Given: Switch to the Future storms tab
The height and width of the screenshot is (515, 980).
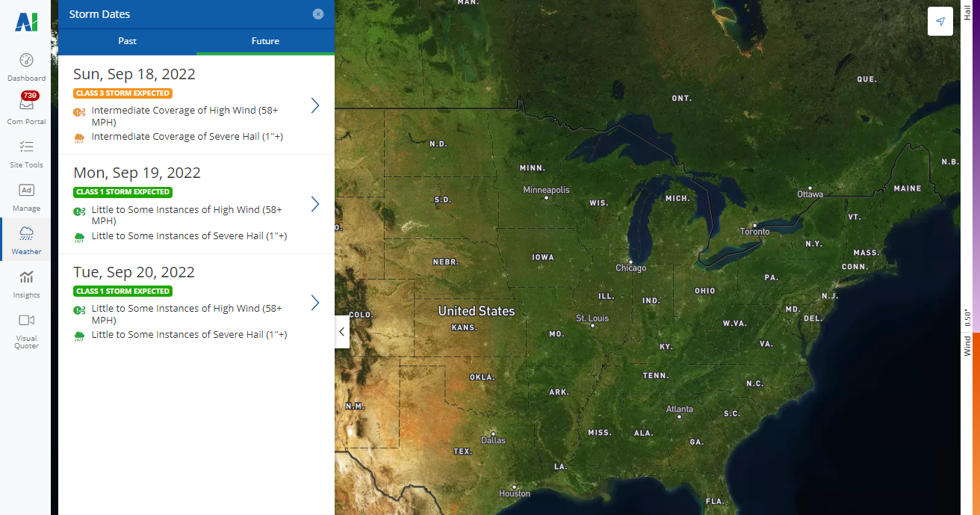Looking at the screenshot, I should pos(265,41).
